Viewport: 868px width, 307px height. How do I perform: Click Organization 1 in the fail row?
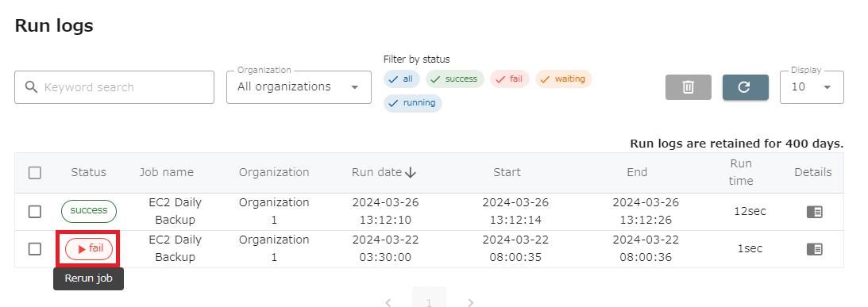pos(274,249)
